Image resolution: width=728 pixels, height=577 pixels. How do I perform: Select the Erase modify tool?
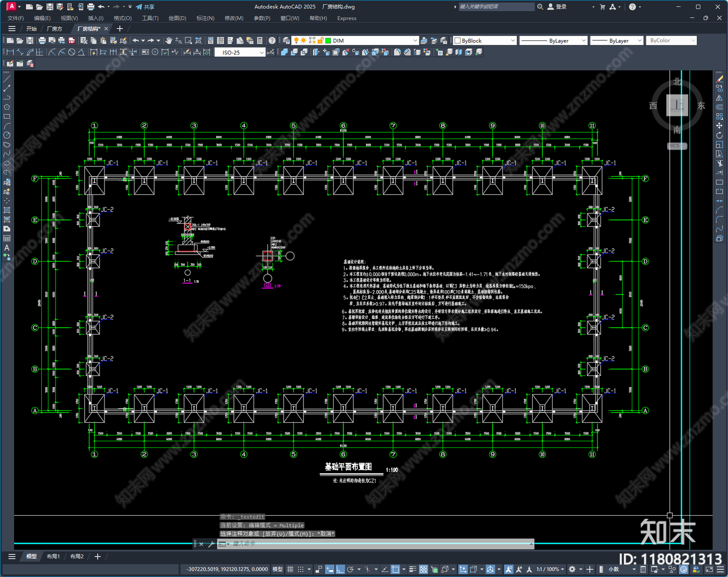click(x=719, y=79)
